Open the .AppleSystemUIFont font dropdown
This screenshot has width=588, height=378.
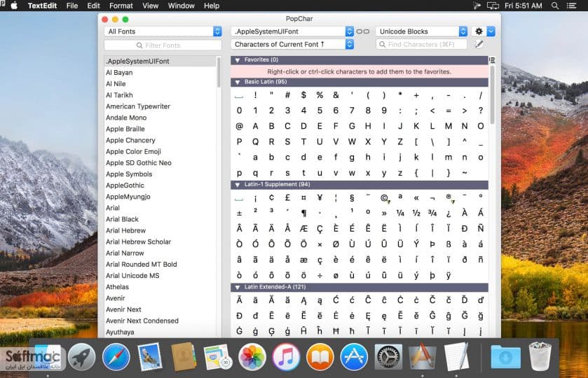(x=292, y=31)
